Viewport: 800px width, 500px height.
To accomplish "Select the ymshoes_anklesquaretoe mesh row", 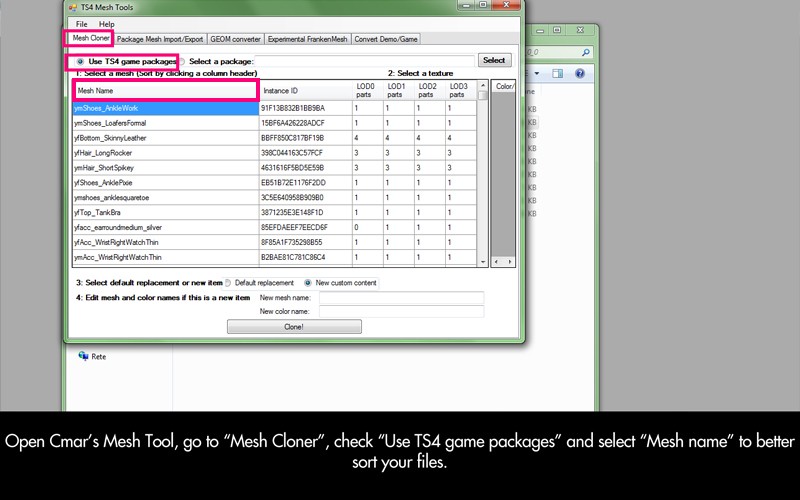I will click(166, 197).
